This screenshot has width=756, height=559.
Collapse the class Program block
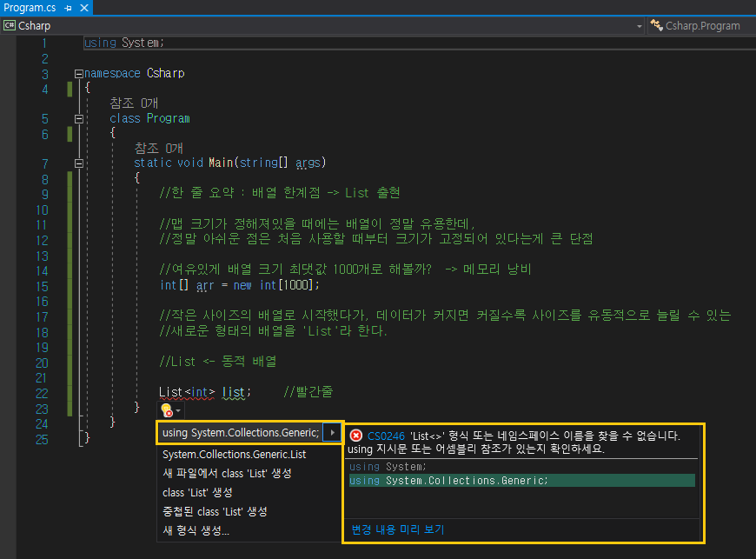tap(78, 118)
